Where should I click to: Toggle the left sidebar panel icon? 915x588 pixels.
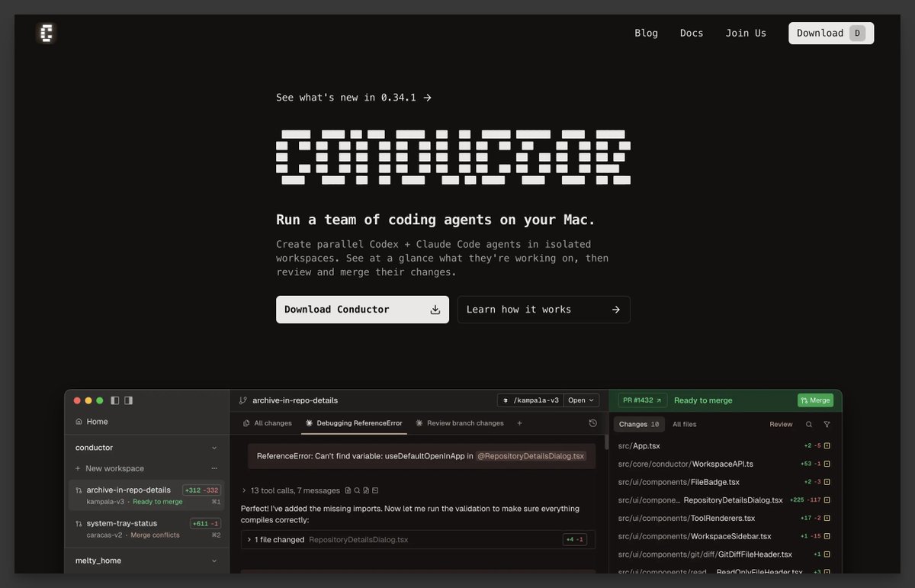pyautogui.click(x=115, y=400)
